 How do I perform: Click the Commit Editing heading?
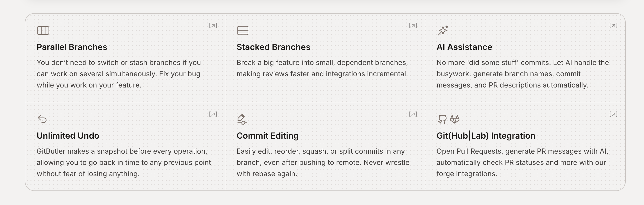pos(268,136)
